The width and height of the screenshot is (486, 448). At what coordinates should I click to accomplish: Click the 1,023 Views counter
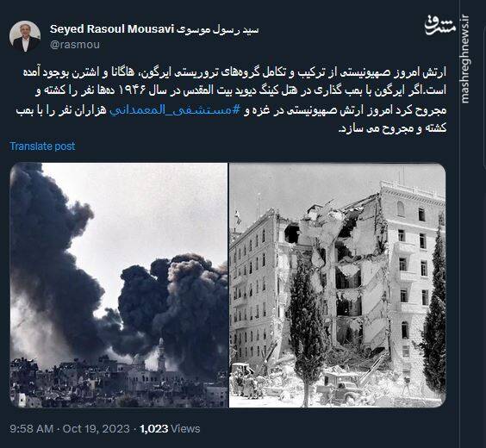click(170, 429)
